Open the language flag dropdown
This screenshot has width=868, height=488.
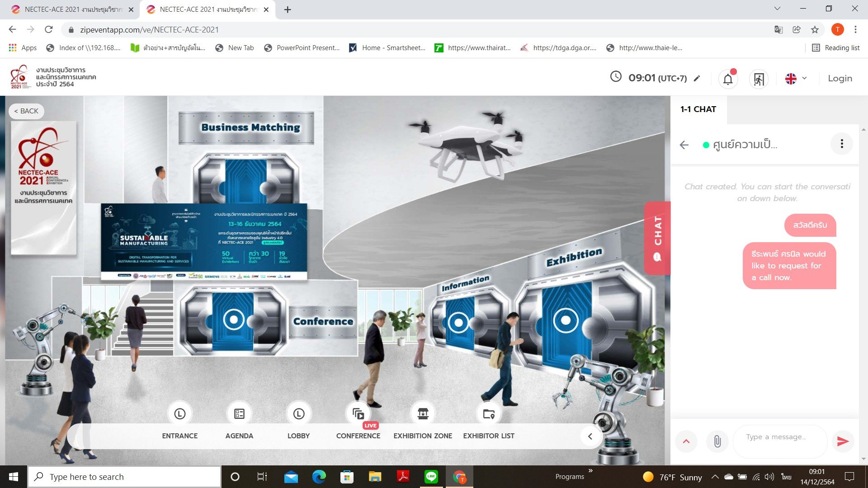click(x=796, y=79)
